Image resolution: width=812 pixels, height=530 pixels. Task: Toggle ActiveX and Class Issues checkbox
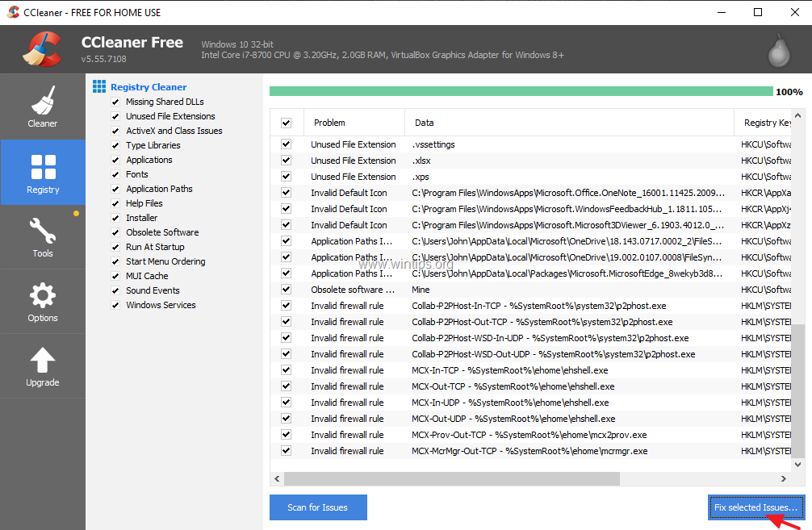(115, 131)
